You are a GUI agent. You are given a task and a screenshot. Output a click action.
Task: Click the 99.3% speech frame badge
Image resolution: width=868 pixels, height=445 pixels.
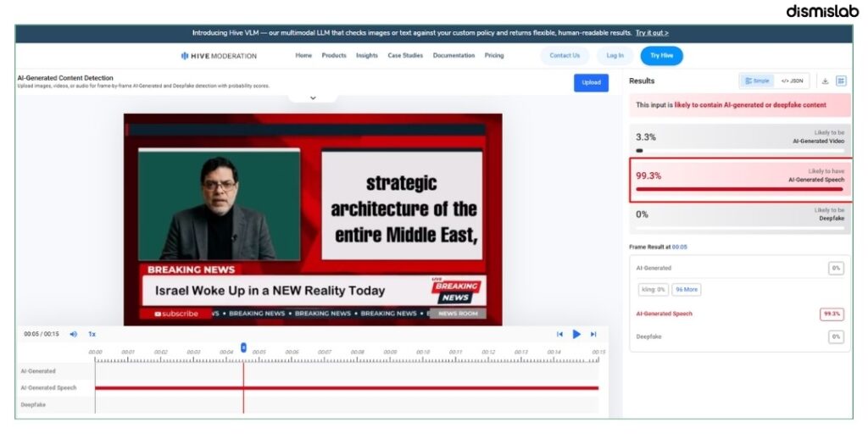click(832, 314)
